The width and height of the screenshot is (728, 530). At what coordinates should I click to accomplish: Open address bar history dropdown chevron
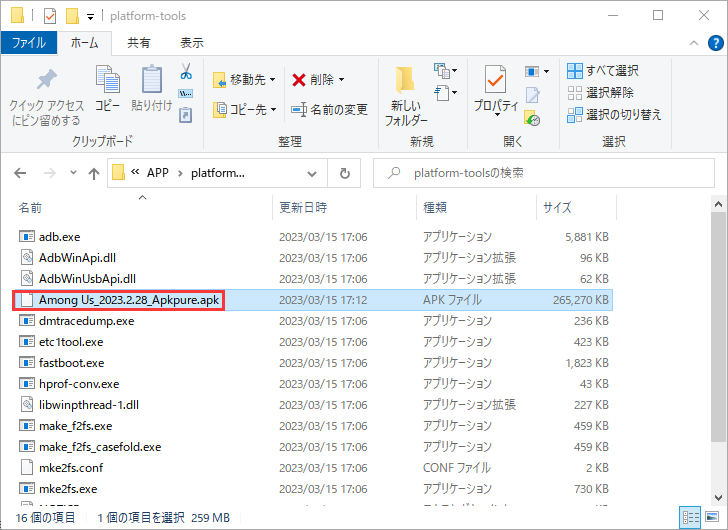[312, 174]
